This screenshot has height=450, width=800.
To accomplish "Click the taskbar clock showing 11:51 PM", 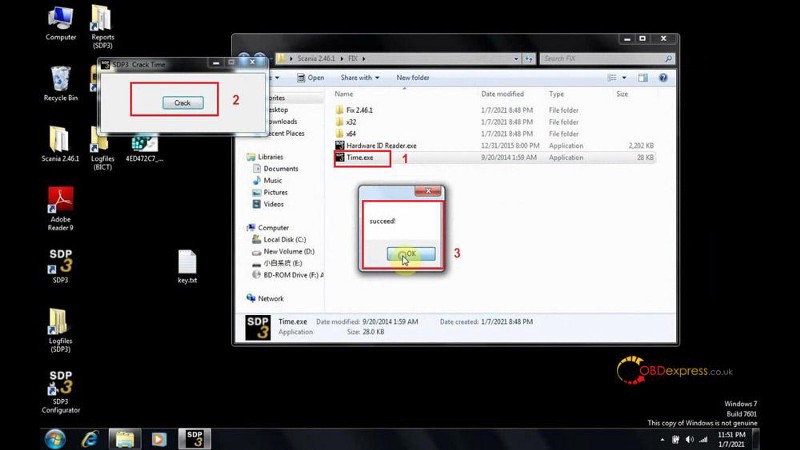I will tap(731, 439).
